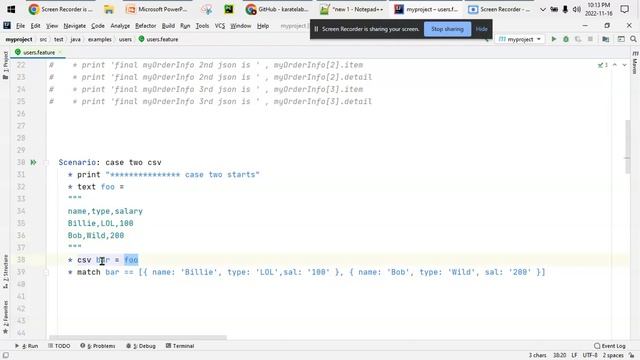Run the myproject configuration

pyautogui.click(x=554, y=39)
